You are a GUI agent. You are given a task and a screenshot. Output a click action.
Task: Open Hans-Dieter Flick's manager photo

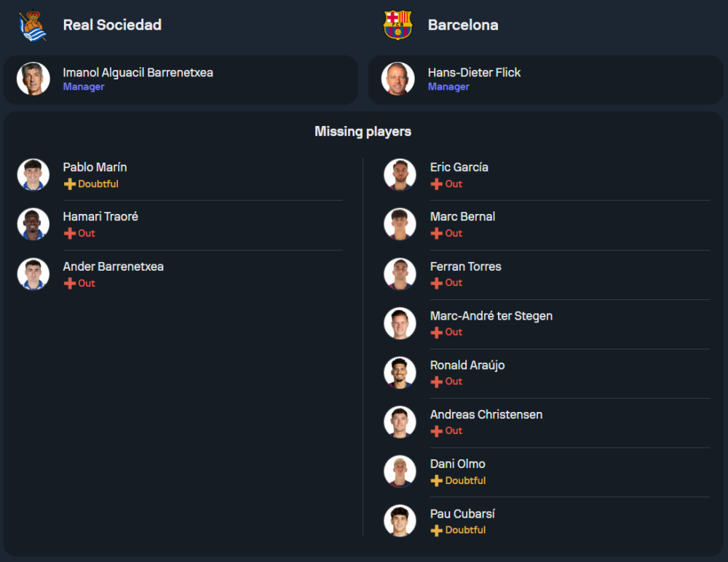[398, 79]
